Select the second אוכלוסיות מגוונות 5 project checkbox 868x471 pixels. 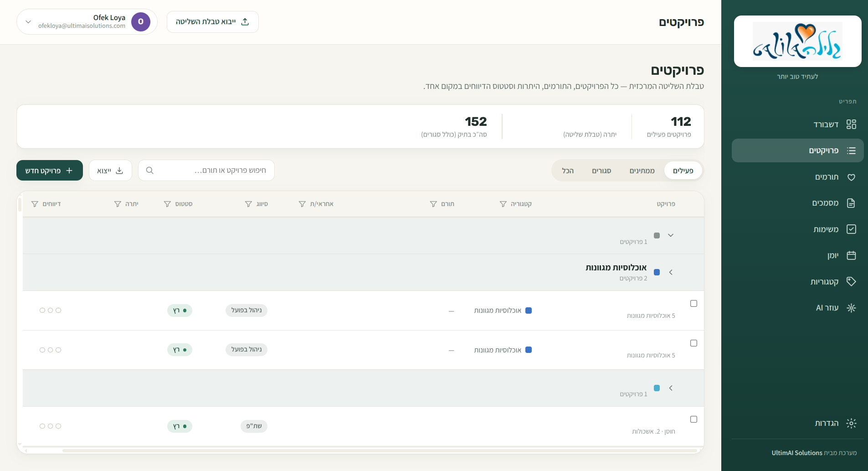tap(693, 343)
